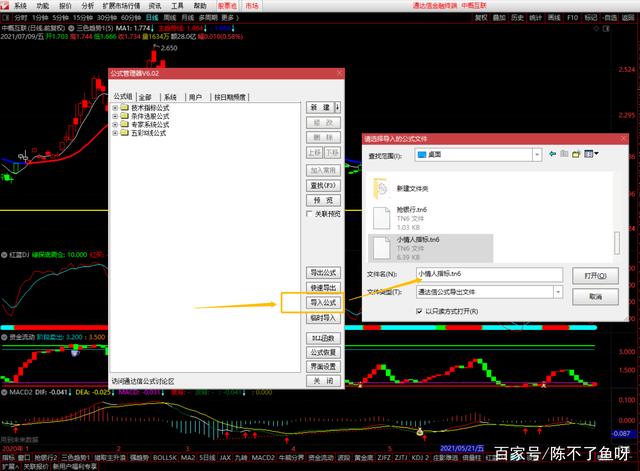Image resolution: width=640 pixels, height=471 pixels.
Task: Close the 公式管理器 dialog
Action: click(x=339, y=73)
